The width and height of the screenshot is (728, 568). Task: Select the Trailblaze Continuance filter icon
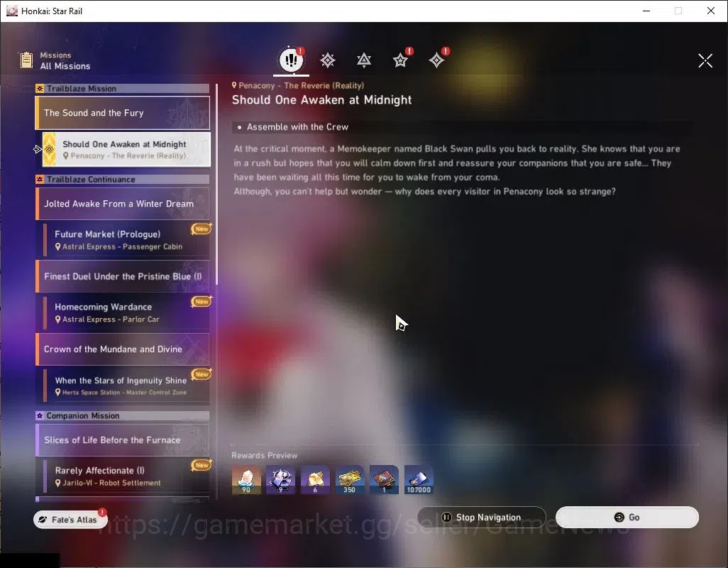click(x=364, y=60)
